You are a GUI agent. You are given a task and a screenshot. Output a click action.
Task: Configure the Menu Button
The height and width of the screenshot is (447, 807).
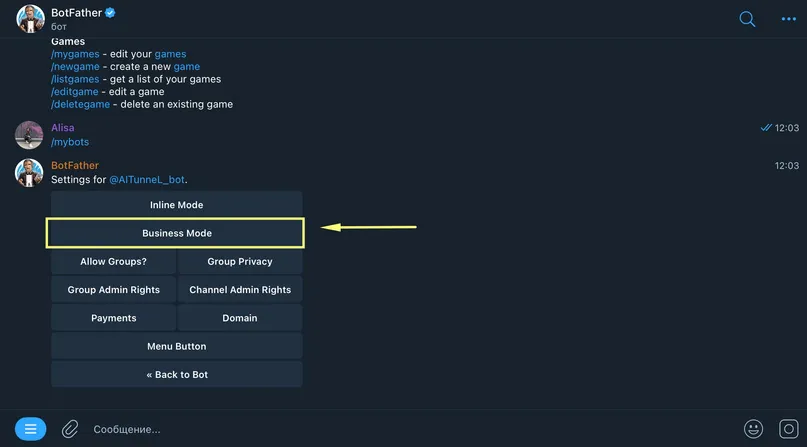coord(177,346)
